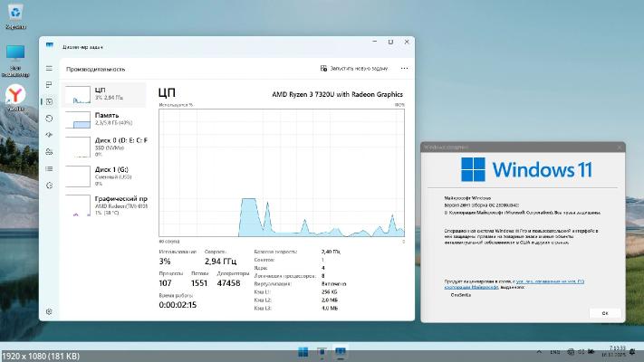The height and width of the screenshot is (362, 644).
Task: Open Task Manager settings gear icon
Action: click(49, 311)
